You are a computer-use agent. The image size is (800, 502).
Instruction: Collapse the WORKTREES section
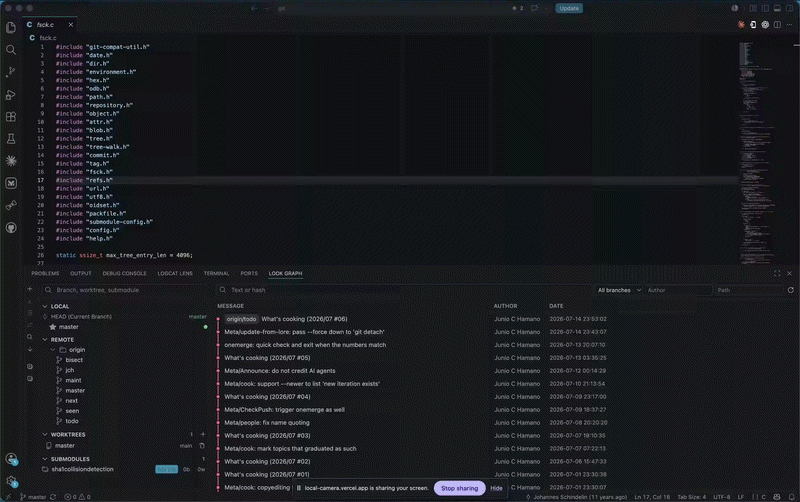pos(45,434)
